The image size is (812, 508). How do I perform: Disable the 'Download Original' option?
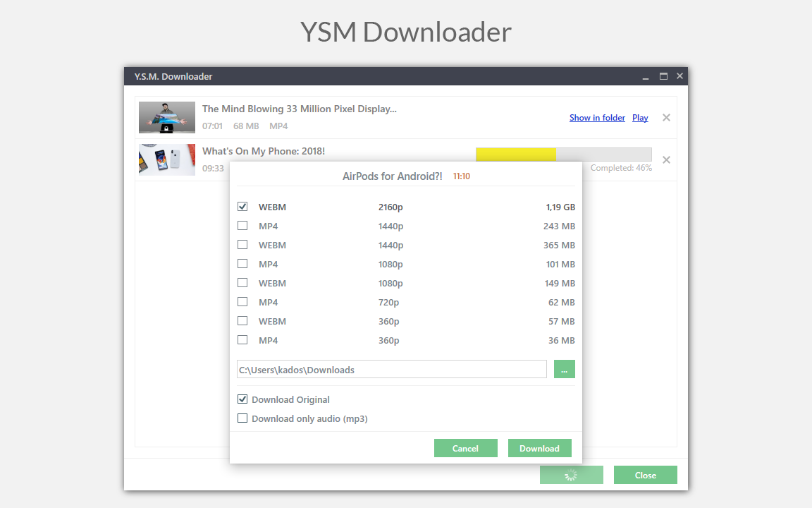(x=242, y=399)
